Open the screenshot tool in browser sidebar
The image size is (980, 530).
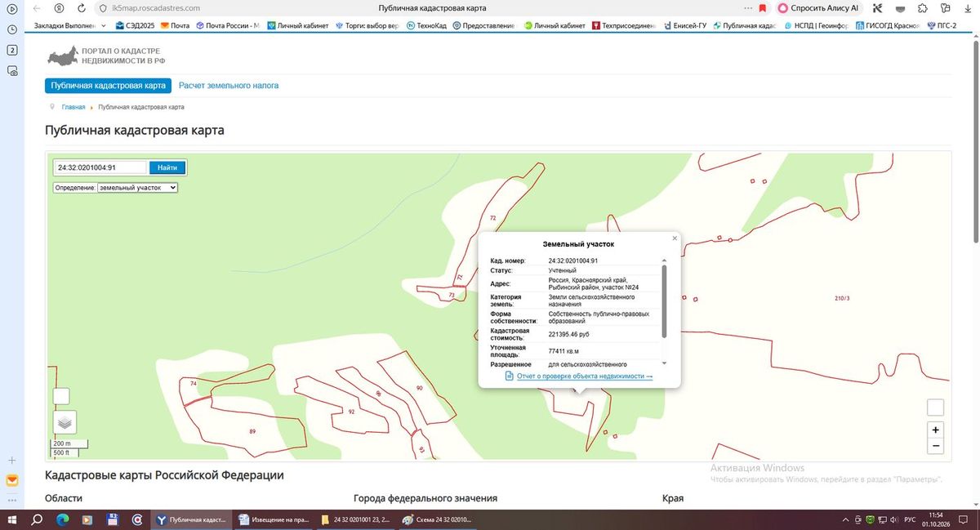tap(12, 72)
